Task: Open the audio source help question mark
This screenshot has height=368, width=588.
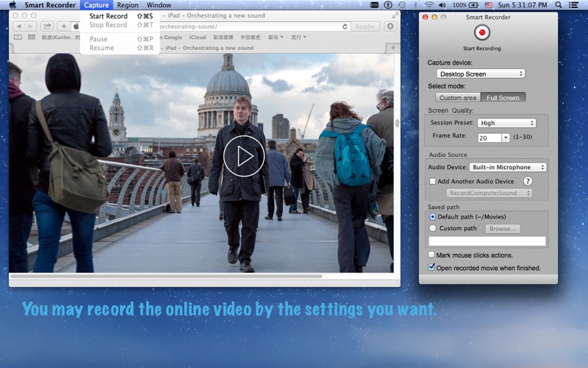Action: pyautogui.click(x=527, y=181)
